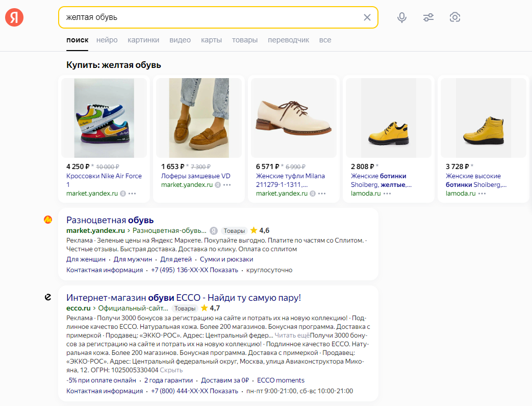Click Yandex badge beside Milana market.yandex.ru

tap(313, 194)
